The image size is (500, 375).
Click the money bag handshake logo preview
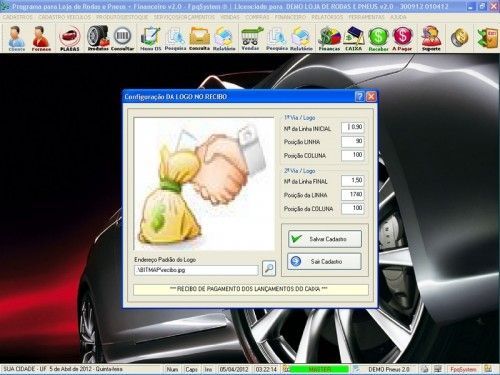(204, 184)
